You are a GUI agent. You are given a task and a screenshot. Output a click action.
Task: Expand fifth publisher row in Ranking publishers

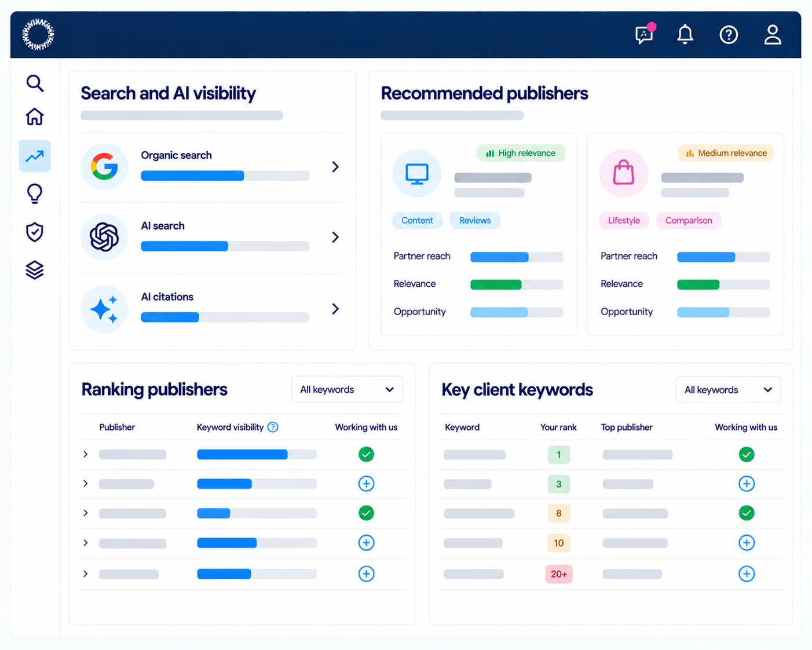coord(86,574)
